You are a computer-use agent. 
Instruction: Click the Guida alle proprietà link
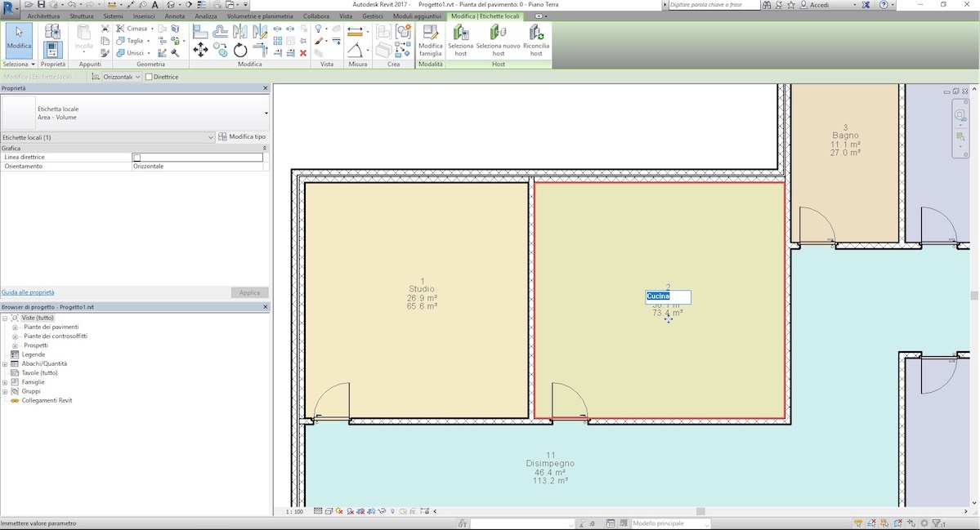[x=29, y=292]
